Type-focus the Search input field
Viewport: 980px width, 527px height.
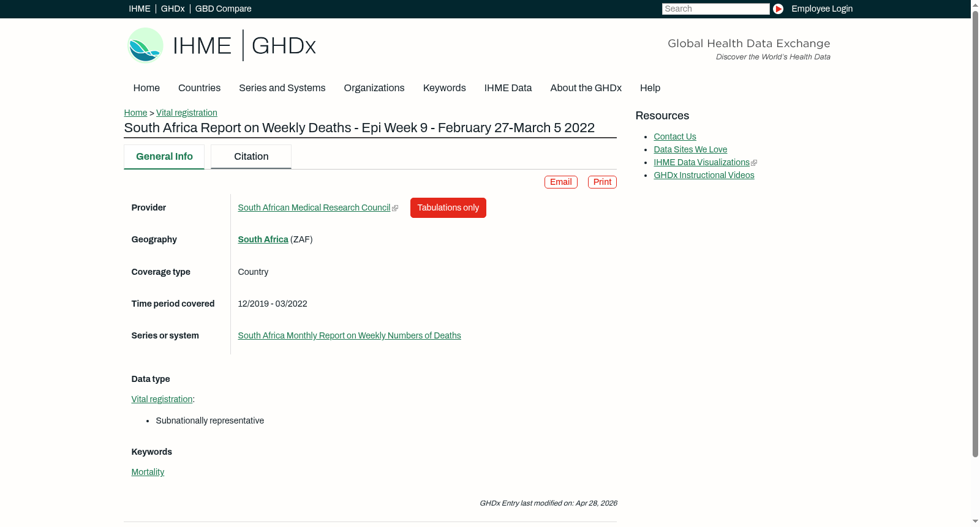715,9
